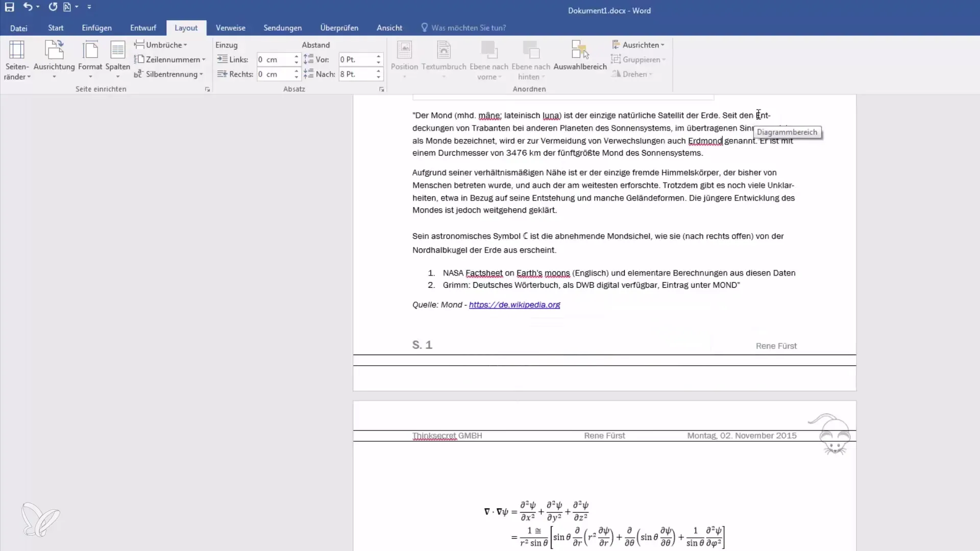Click the paragraph starting 'Aufgrund seiner verhältnismäßigen'
This screenshot has width=980, height=551.
tap(603, 192)
